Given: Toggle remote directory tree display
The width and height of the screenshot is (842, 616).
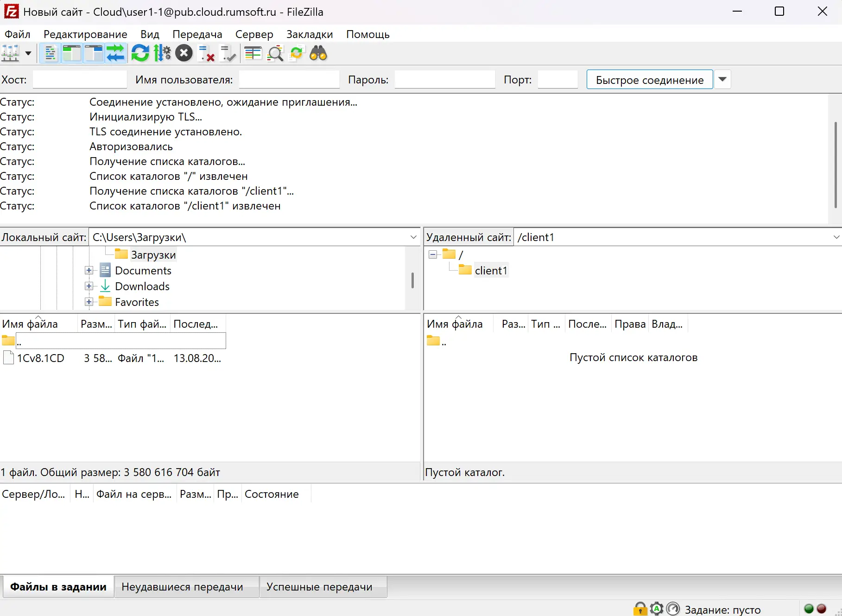Looking at the screenshot, I should coord(94,53).
